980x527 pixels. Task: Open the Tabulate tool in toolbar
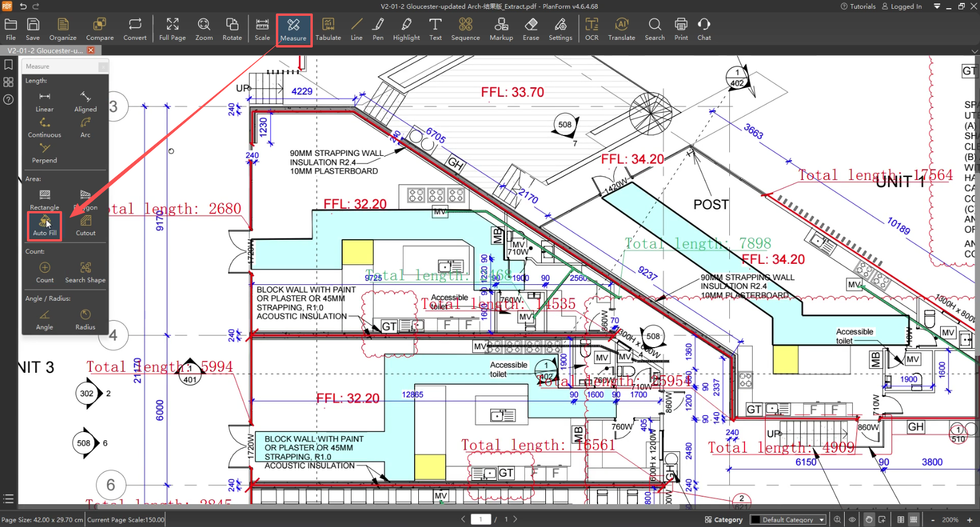point(328,29)
